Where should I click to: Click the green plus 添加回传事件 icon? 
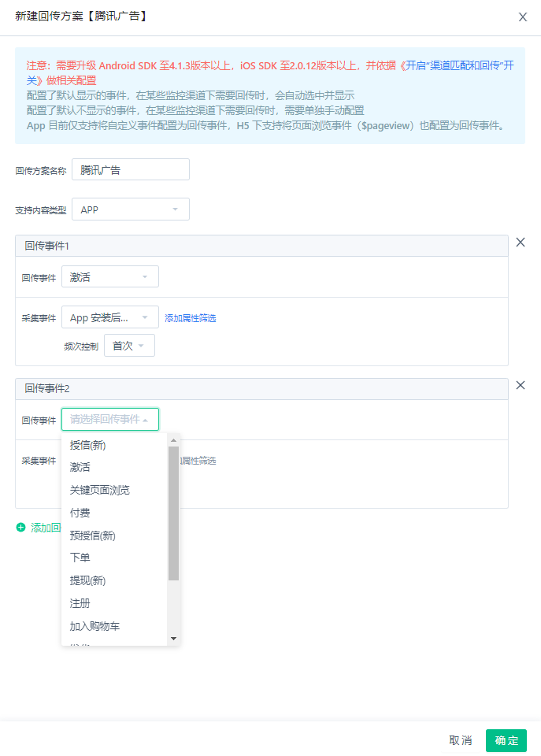point(20,528)
